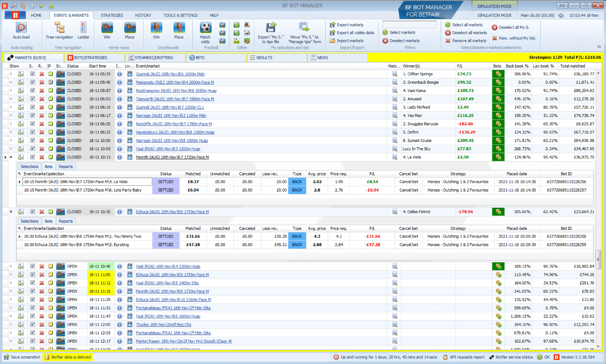Image resolution: width=606 pixels, height=364 pixels.
Task: Toggle selected checkbox for Echuca R8 1755m row
Action: tap(33, 212)
